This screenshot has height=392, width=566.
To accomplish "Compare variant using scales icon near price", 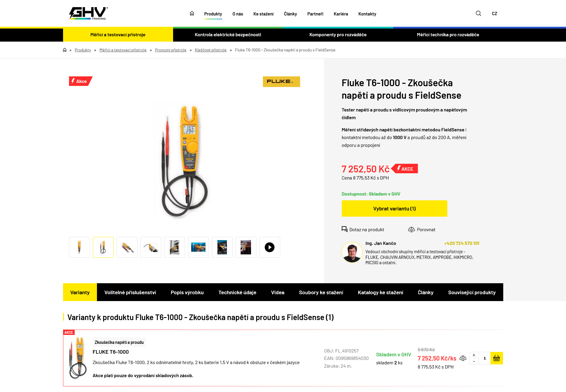I will pos(463,358).
